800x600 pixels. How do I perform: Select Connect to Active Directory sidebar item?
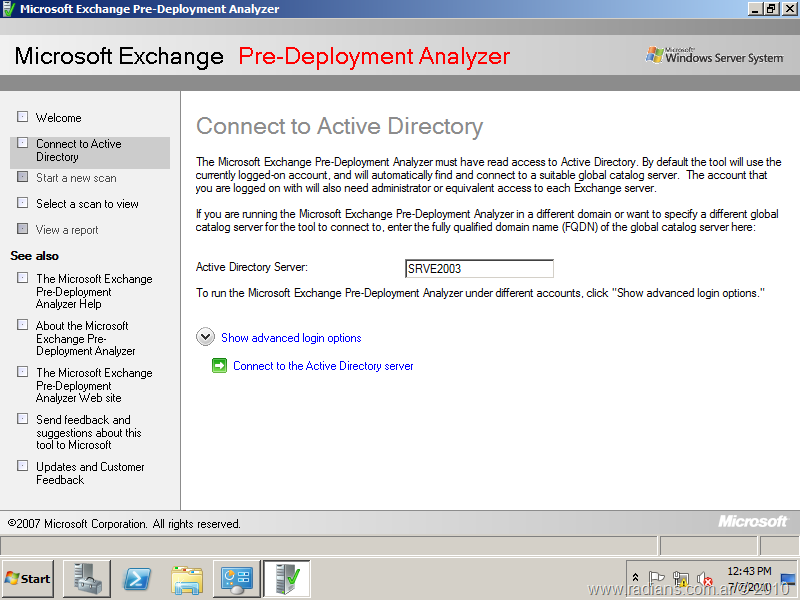point(78,151)
